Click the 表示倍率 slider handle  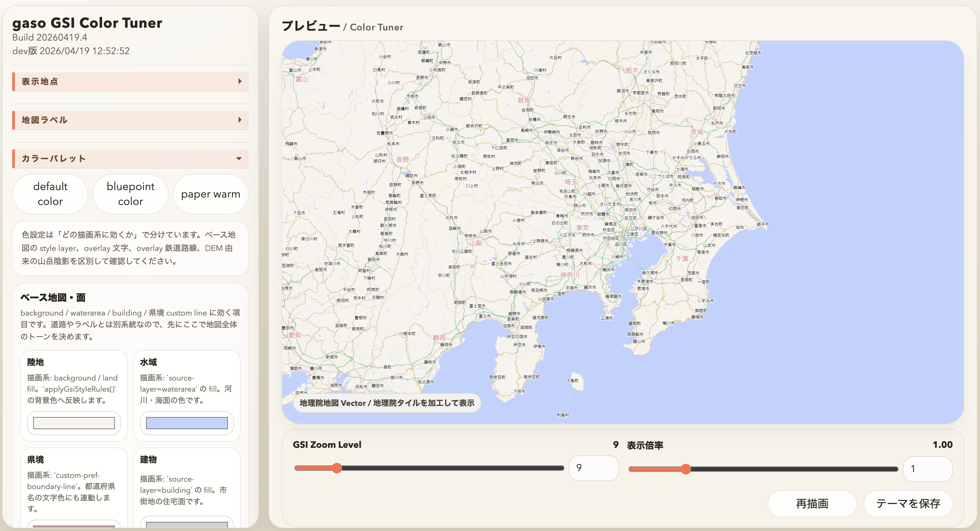685,469
